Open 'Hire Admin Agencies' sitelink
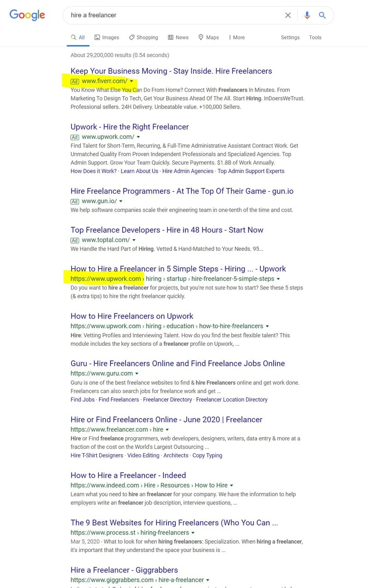 [188, 171]
